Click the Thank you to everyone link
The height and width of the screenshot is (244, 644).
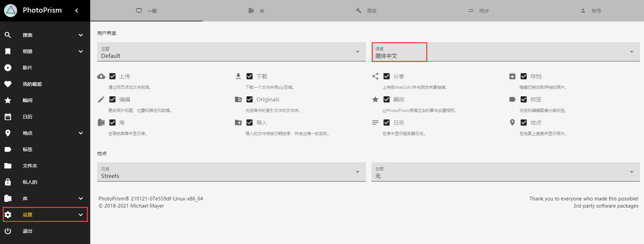pyautogui.click(x=584, y=199)
